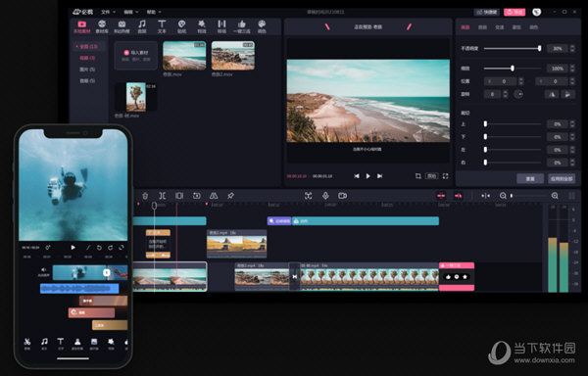This screenshot has height=376, width=588.
Task: Open the 贴纸 stickers tab
Action: [x=182, y=27]
